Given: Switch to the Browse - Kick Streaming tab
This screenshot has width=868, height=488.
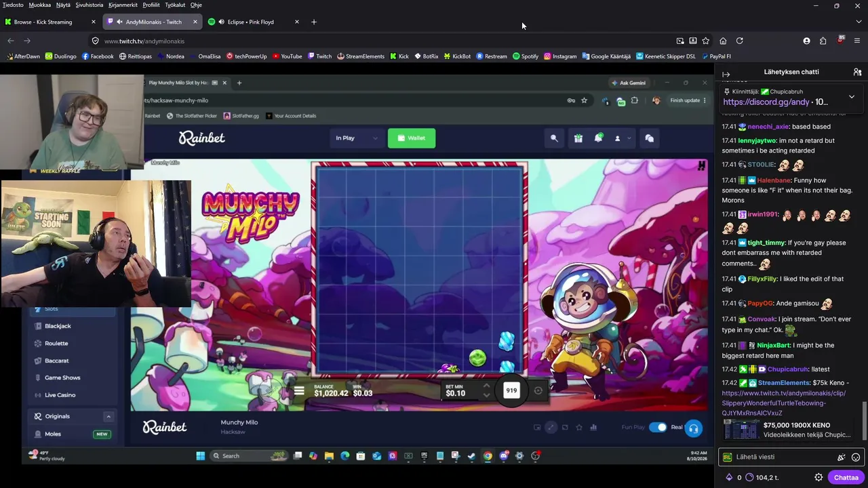Looking at the screenshot, I should pos(51,22).
